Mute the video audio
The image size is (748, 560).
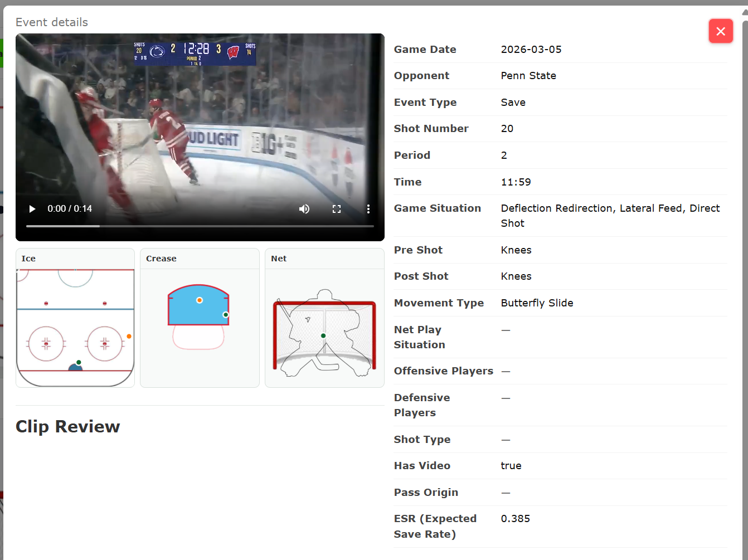pos(304,209)
